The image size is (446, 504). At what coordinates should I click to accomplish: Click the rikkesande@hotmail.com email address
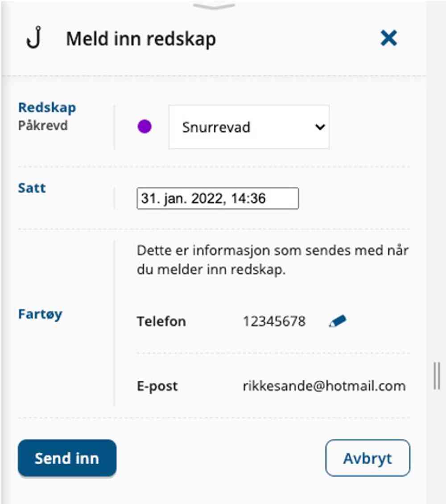click(324, 386)
